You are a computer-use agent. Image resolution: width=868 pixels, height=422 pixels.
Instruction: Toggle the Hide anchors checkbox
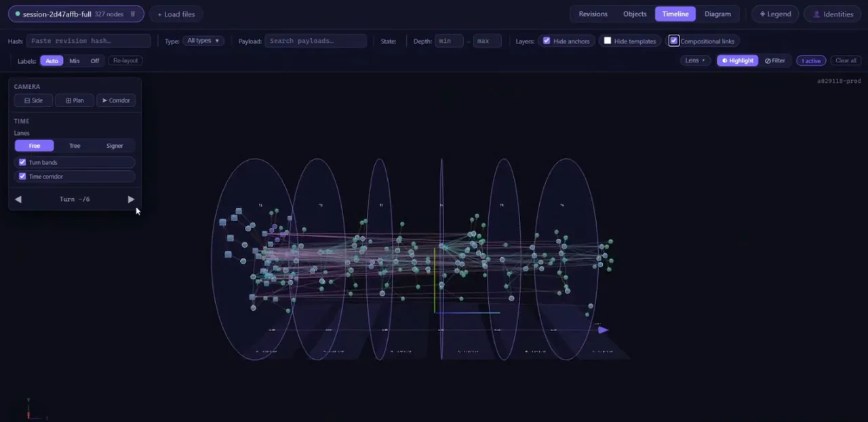[547, 41]
